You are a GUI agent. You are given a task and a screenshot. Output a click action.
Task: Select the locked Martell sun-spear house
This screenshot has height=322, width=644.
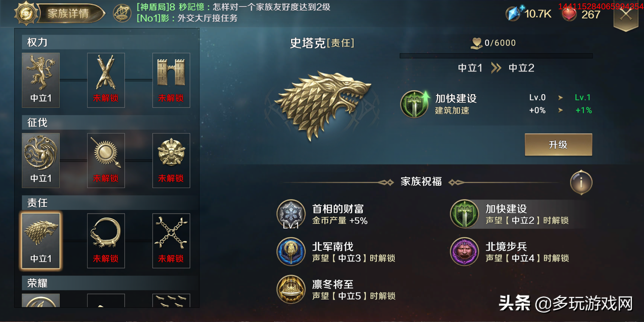tap(106, 160)
